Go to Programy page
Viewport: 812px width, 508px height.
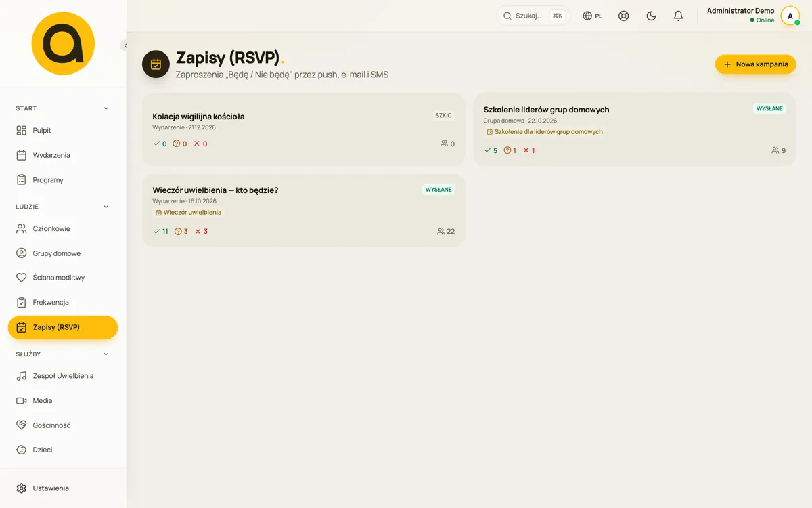[63, 180]
